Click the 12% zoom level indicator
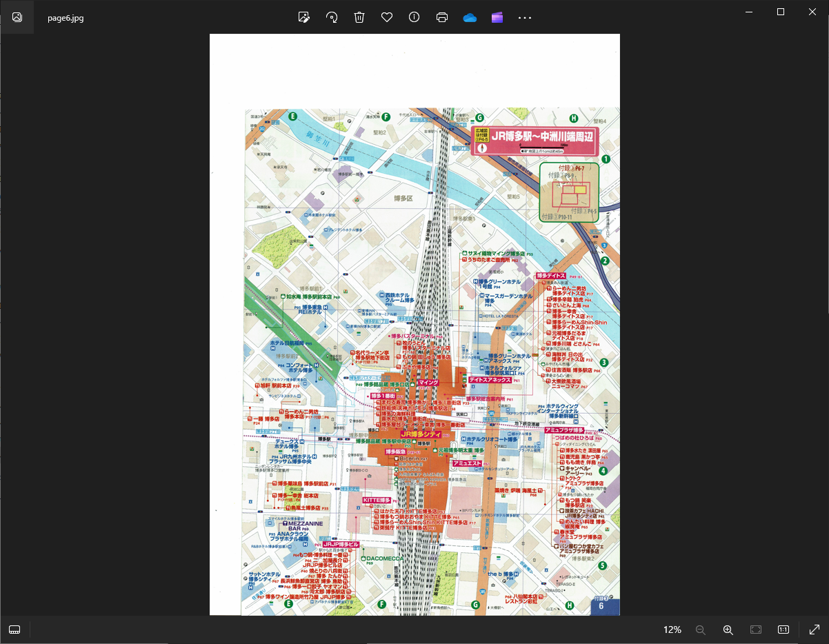The height and width of the screenshot is (644, 829). (x=672, y=630)
